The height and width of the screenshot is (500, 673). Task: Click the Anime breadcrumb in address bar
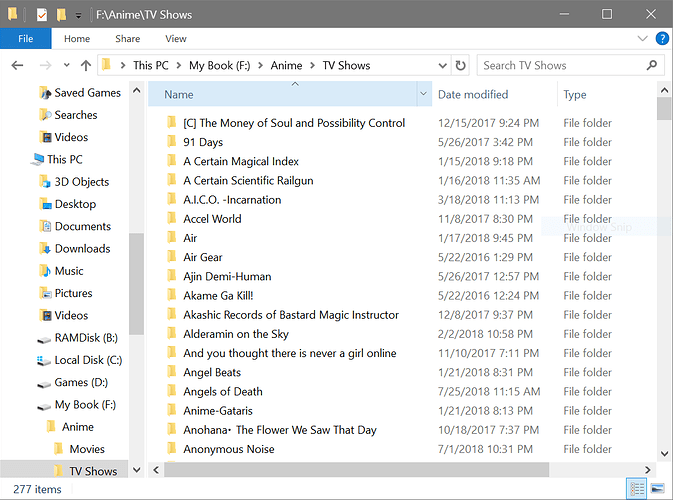coord(286,65)
